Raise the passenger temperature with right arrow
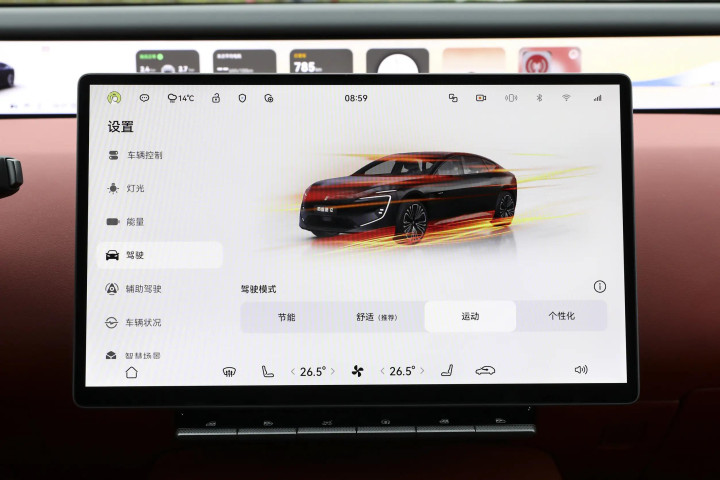Image resolution: width=720 pixels, height=480 pixels. pyautogui.click(x=422, y=370)
